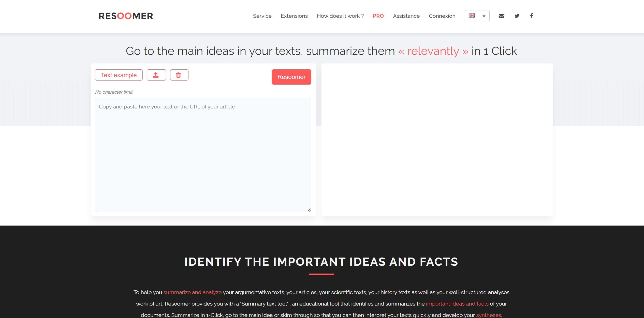Select the How does it work tab
Viewport: 644px width, 318px height.
[x=340, y=15]
